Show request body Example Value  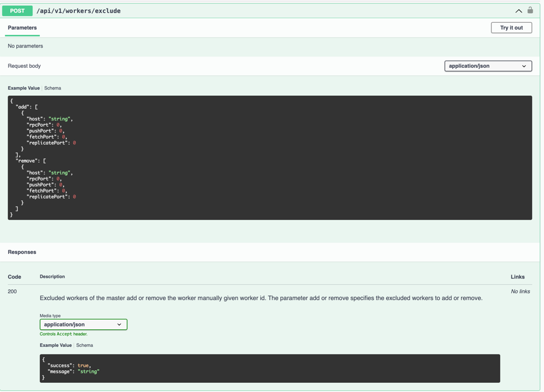[24, 88]
